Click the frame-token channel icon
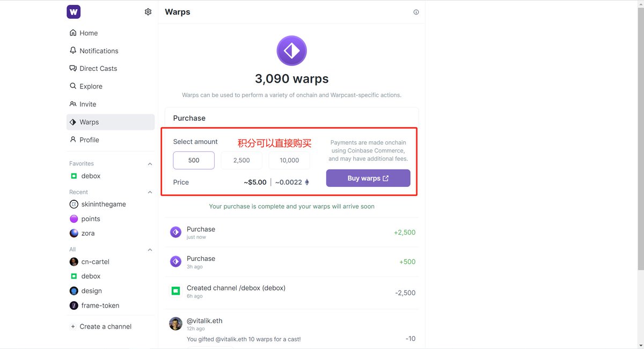The height and width of the screenshot is (349, 644). pos(74,305)
